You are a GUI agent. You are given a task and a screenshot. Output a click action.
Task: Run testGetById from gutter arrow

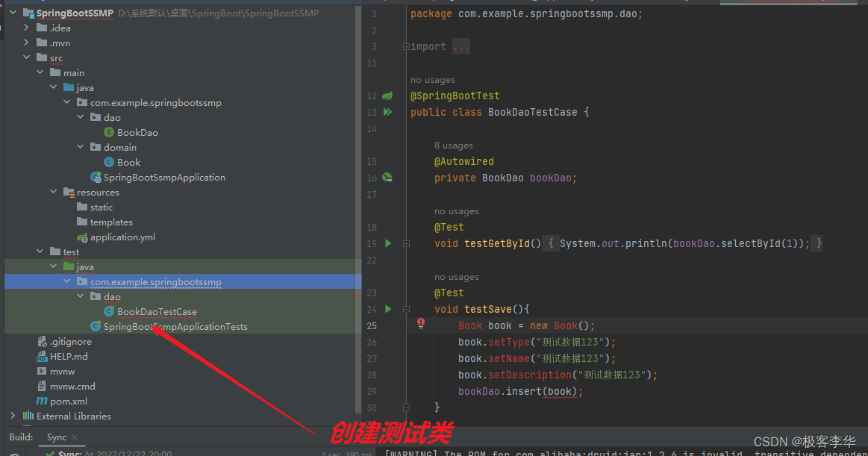[388, 243]
